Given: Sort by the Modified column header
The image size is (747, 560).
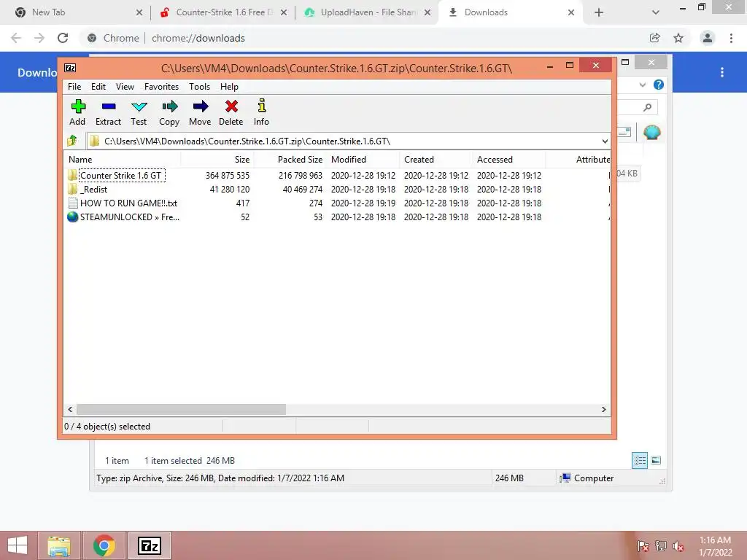Looking at the screenshot, I should point(363,160).
